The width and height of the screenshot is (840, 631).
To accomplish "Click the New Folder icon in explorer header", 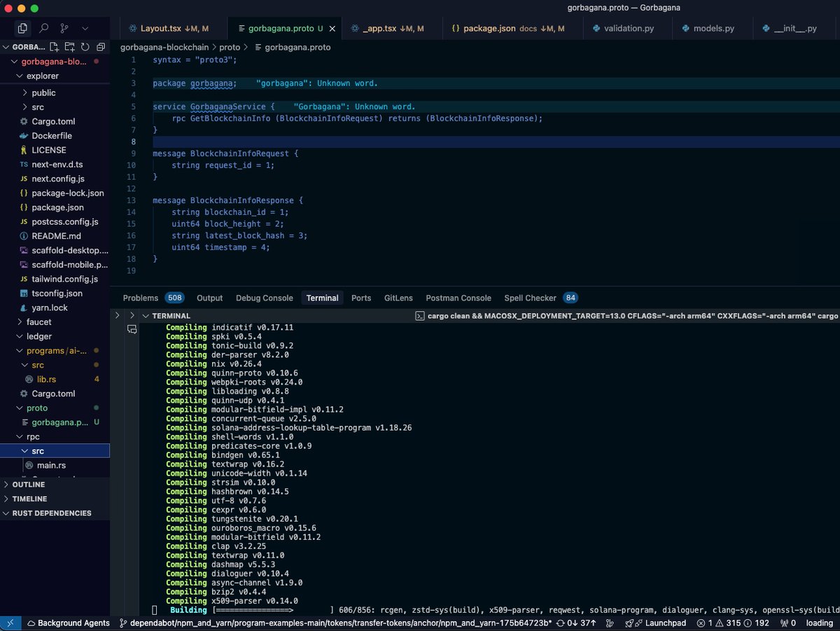I will tap(69, 47).
